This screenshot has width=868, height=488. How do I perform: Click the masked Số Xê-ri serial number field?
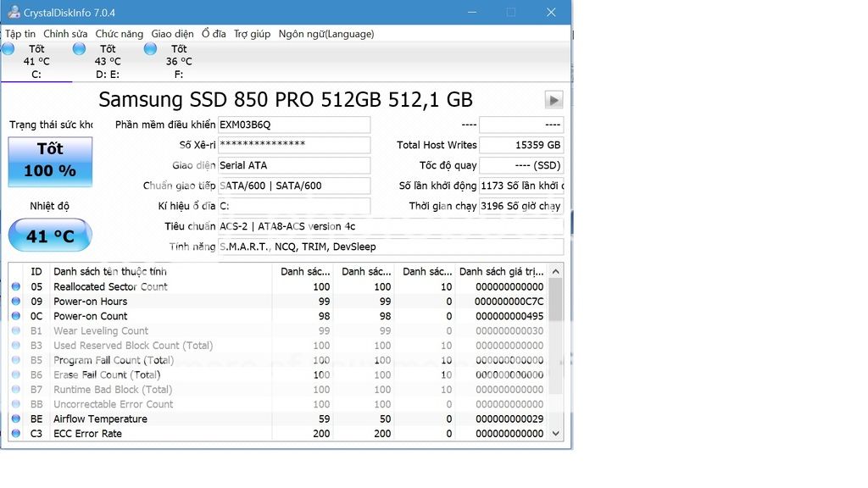click(x=294, y=144)
